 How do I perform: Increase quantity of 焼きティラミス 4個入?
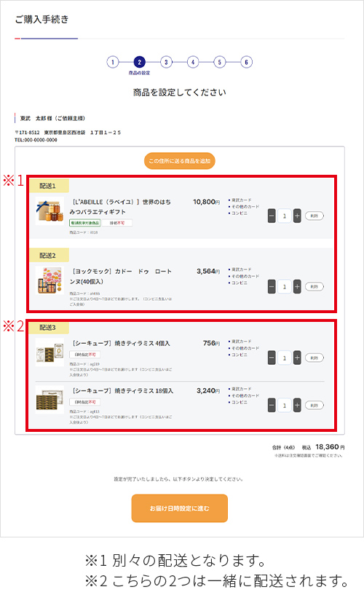297,358
